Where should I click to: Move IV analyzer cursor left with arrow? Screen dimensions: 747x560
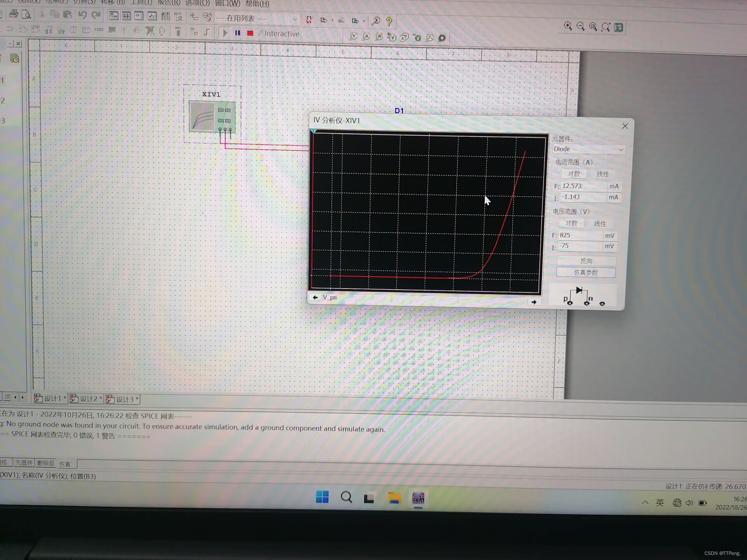(315, 297)
